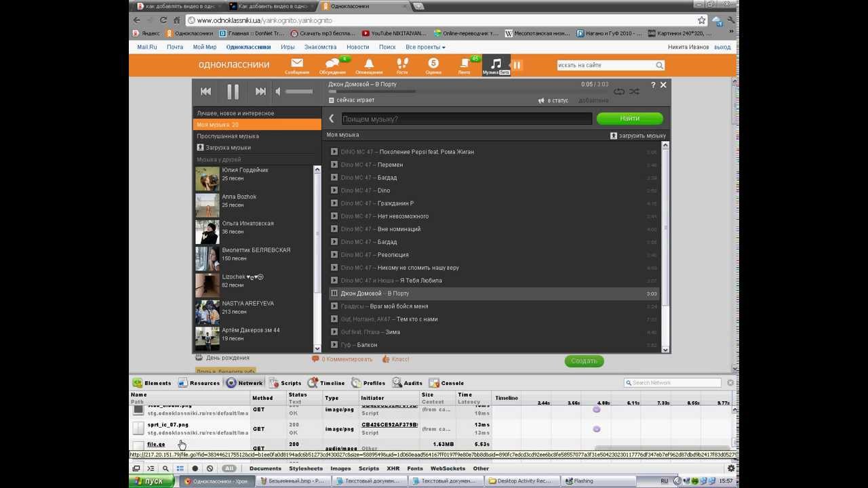
Task: Open NASTYA AREFYEVA friend's music
Action: [248, 303]
